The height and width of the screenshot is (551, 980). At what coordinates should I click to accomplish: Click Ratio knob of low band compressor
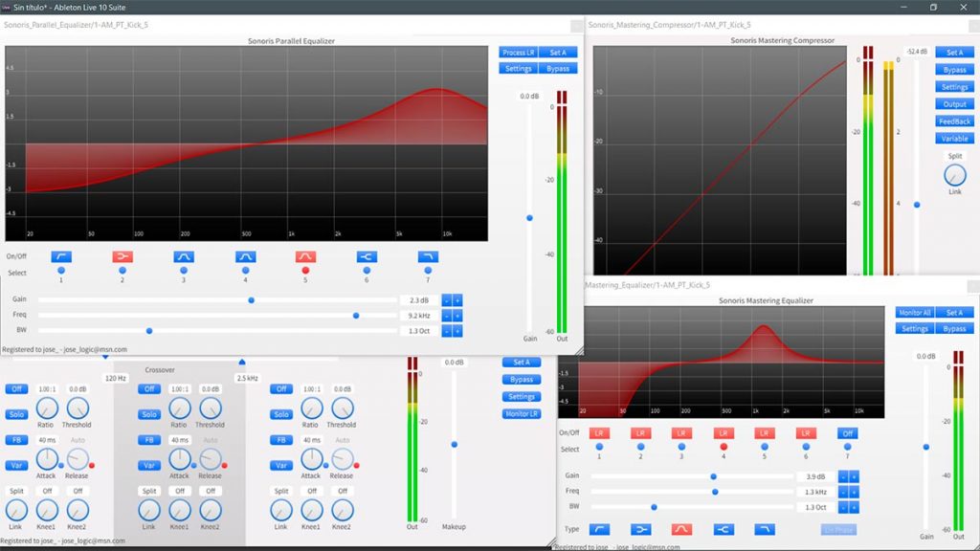[47, 408]
